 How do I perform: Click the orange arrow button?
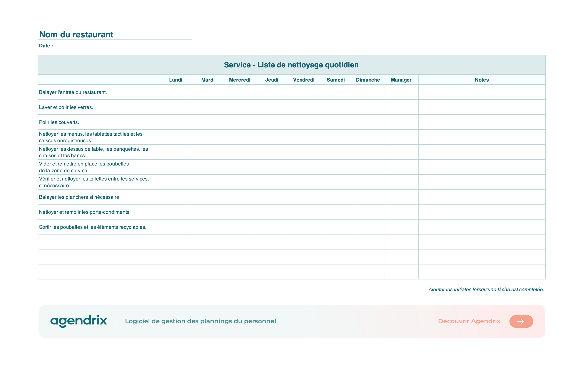pos(521,321)
